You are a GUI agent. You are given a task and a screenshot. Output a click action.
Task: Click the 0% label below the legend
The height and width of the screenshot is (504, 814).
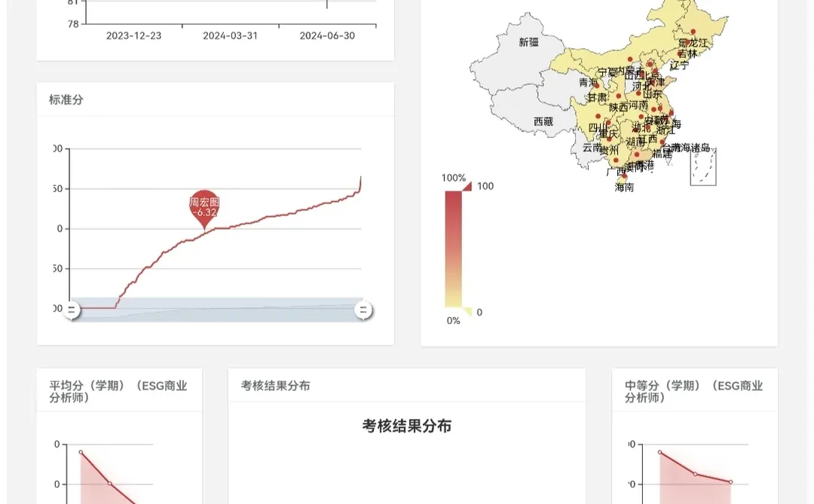(x=453, y=321)
